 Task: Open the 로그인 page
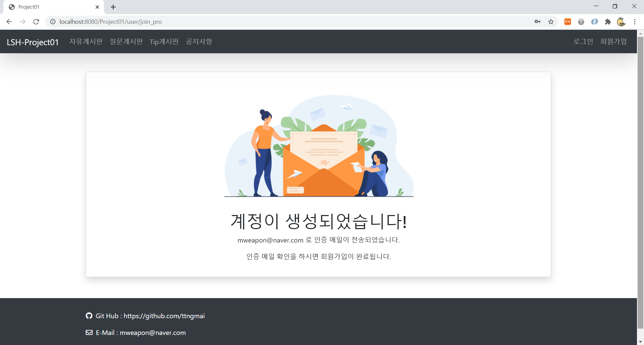583,42
